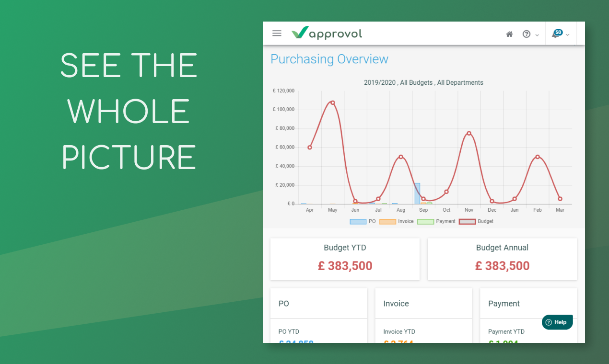The width and height of the screenshot is (609, 364).
Task: Click the '£ 100,000' axis label
Action: [284, 109]
